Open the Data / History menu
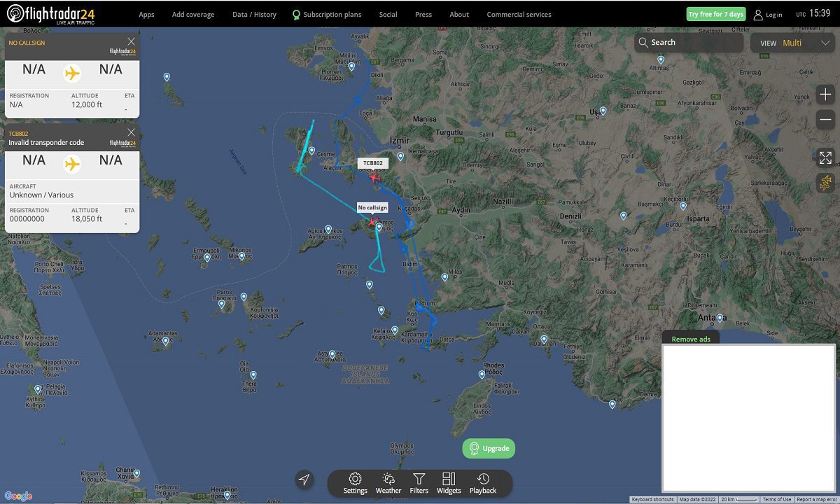This screenshot has height=504, width=840. pyautogui.click(x=254, y=14)
